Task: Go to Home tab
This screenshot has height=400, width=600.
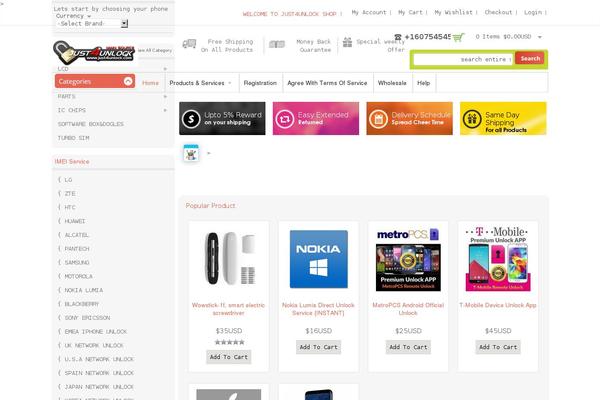Action: pyautogui.click(x=150, y=83)
